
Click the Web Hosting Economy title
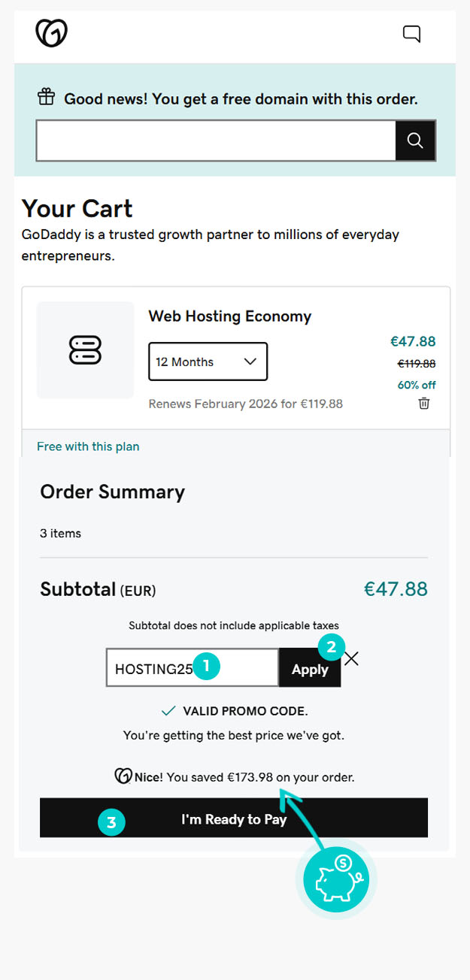click(229, 316)
